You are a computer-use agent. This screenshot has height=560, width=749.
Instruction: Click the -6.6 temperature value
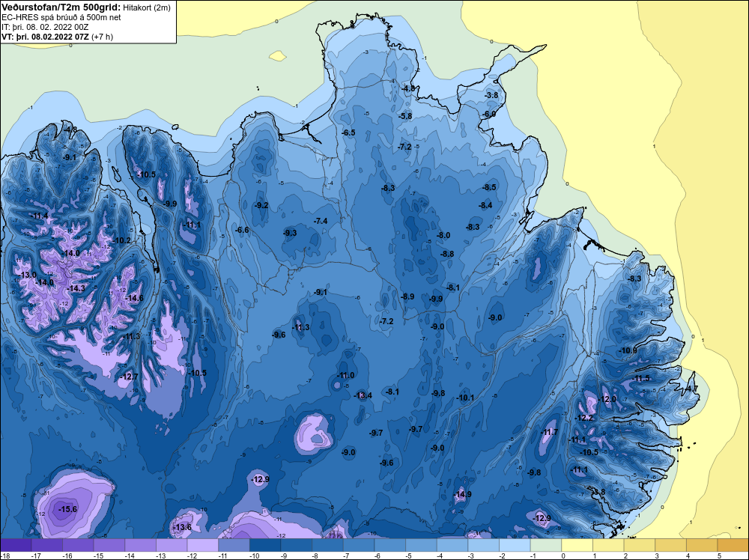pos(242,230)
